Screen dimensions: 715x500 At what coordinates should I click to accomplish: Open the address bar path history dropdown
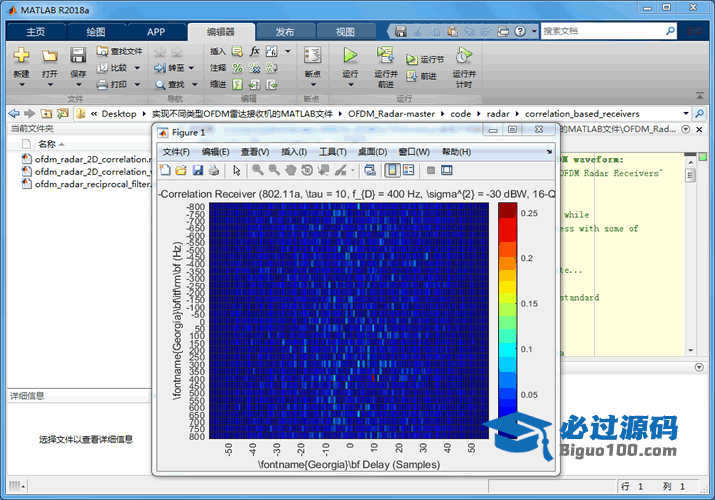[686, 113]
